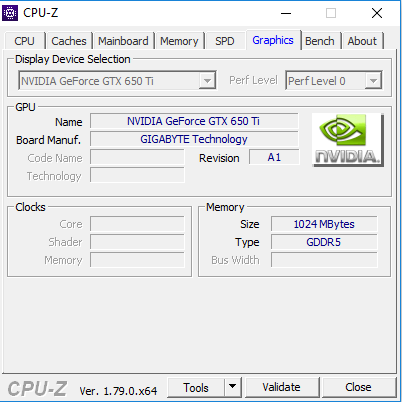Click the CPU-Z app icon in title bar
Image resolution: width=402 pixels, height=402 pixels.
click(10, 13)
